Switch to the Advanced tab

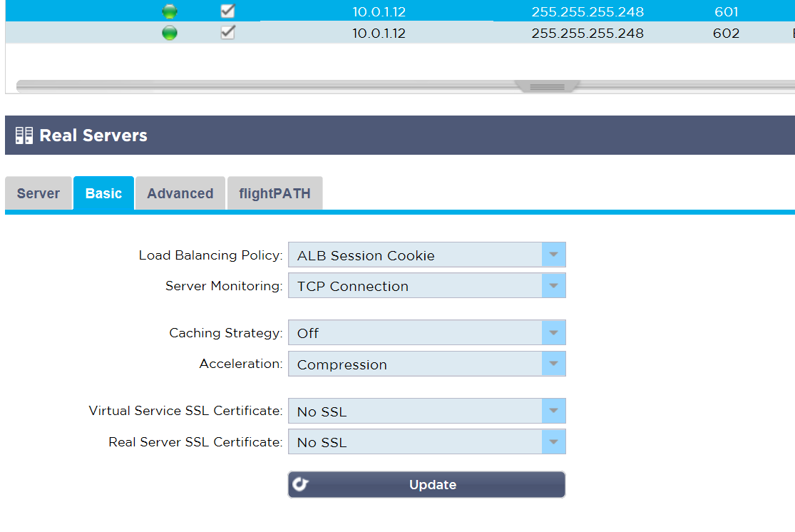[180, 193]
